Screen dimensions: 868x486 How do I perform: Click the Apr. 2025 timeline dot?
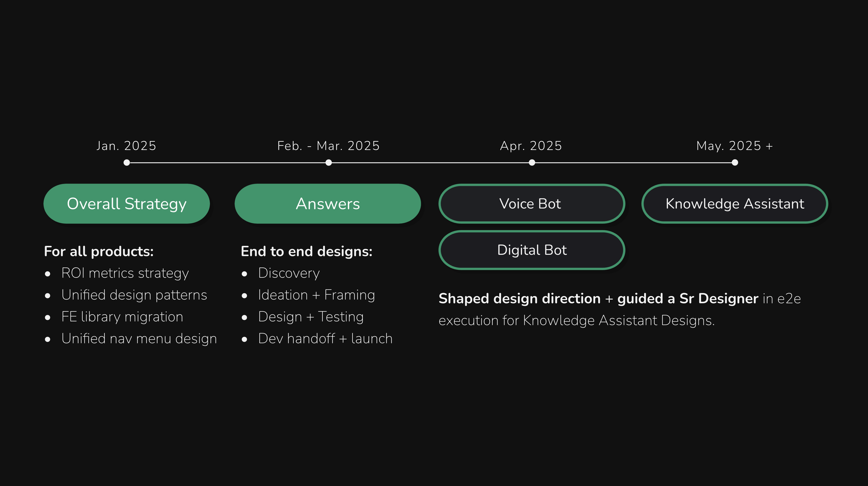click(x=532, y=163)
